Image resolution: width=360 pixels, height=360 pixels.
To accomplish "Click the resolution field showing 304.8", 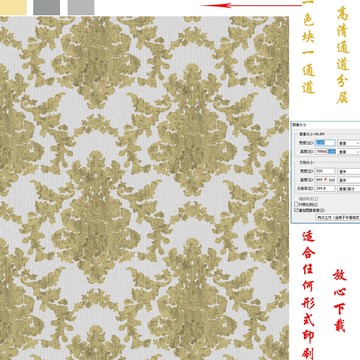I will click(x=325, y=188).
